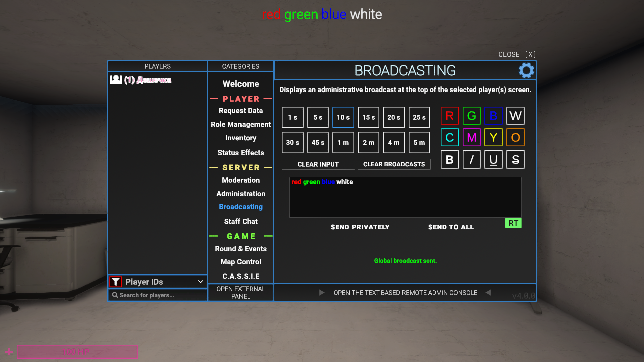The width and height of the screenshot is (644, 362).
Task: Click the right arrow before the console label
Action: [x=322, y=293]
